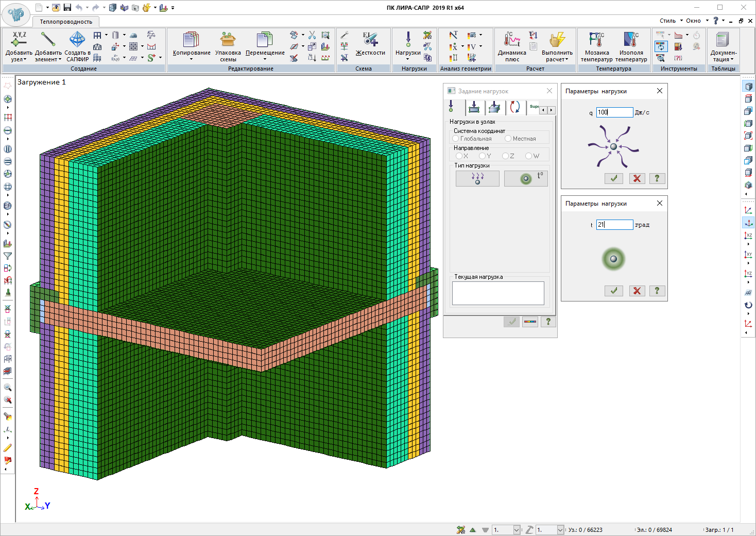Click the q value input field
Screen dimensions: 756x536
(x=614, y=112)
